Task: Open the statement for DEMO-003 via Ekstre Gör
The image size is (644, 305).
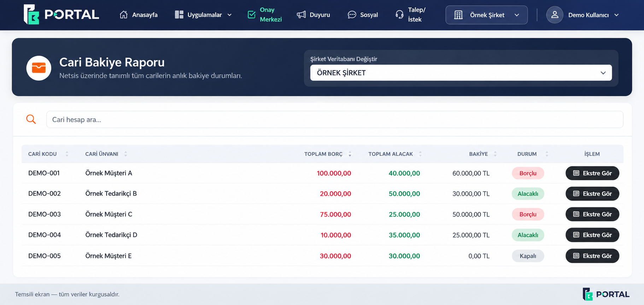Action: [x=592, y=214]
